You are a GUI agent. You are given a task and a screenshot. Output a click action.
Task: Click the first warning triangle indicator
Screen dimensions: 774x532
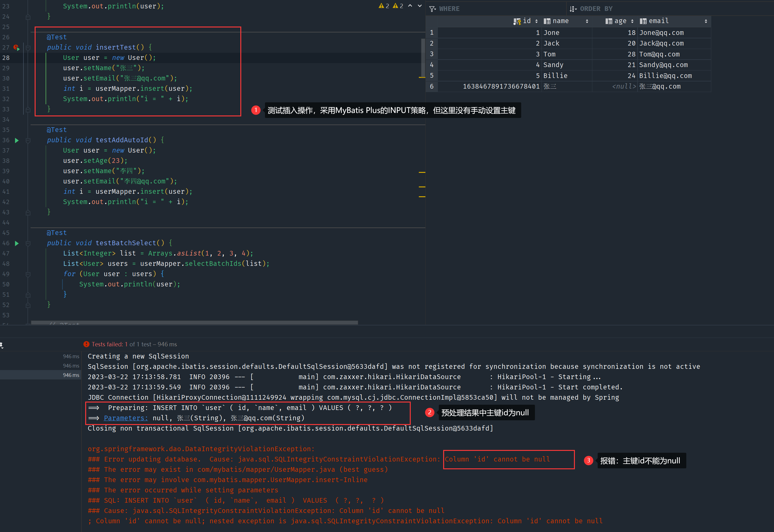tap(381, 6)
